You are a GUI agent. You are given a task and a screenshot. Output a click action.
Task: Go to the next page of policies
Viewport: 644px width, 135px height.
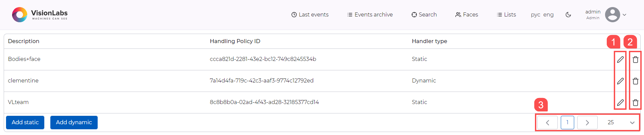[x=587, y=123]
